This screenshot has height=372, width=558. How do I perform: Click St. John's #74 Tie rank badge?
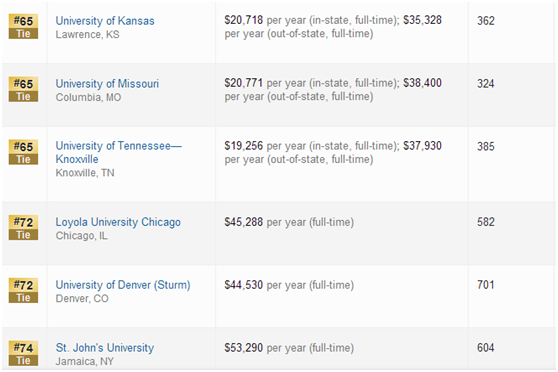coord(23,353)
